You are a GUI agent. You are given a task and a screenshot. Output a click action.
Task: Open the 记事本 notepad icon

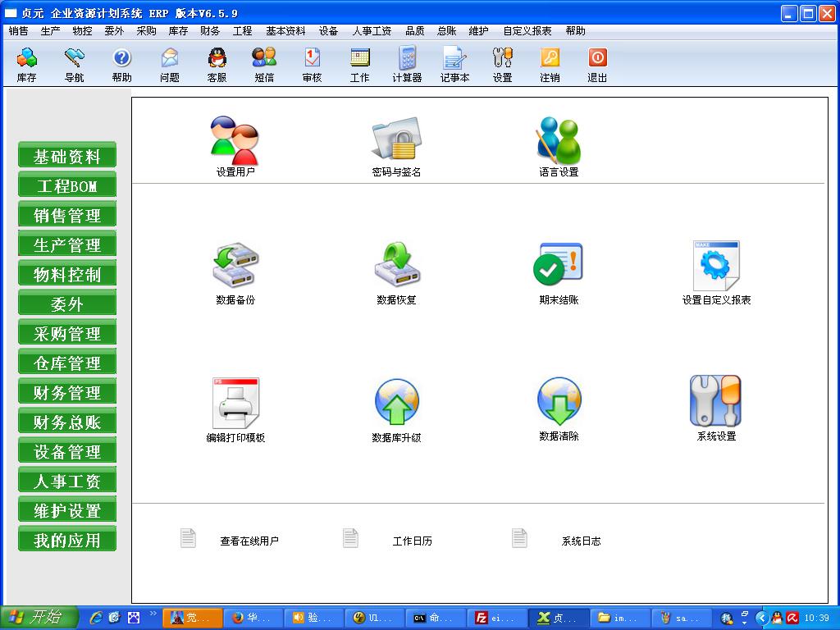coord(454,65)
